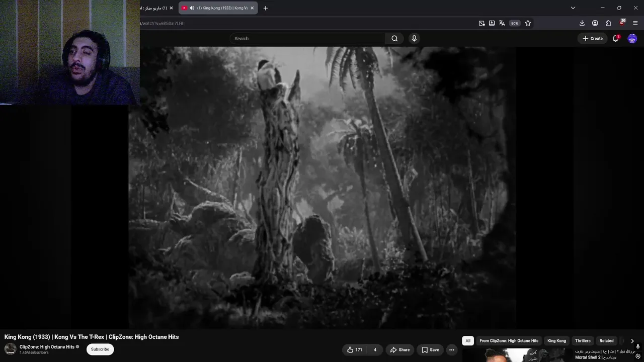Click the 1.45M subscribers text
Image resolution: width=644 pixels, height=362 pixels.
pyautogui.click(x=34, y=353)
